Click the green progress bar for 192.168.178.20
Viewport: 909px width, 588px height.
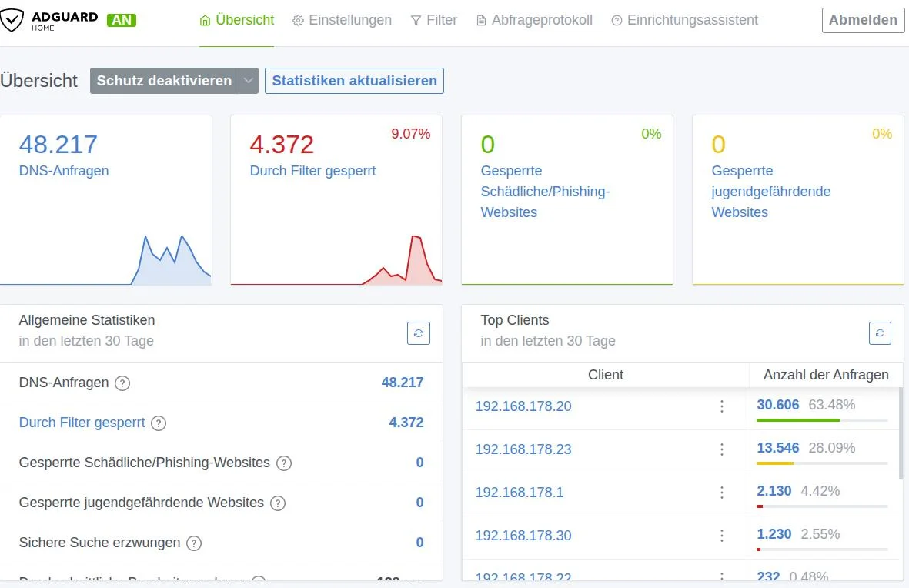coord(798,419)
